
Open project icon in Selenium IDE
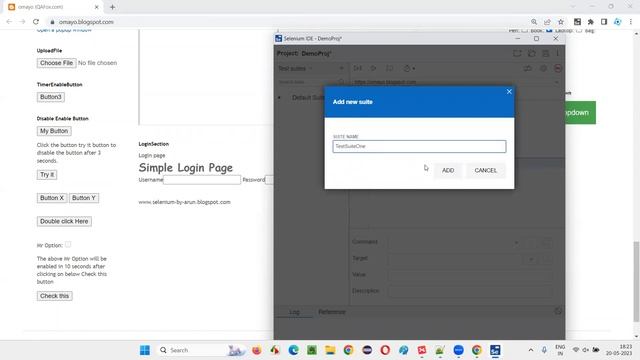(531, 53)
